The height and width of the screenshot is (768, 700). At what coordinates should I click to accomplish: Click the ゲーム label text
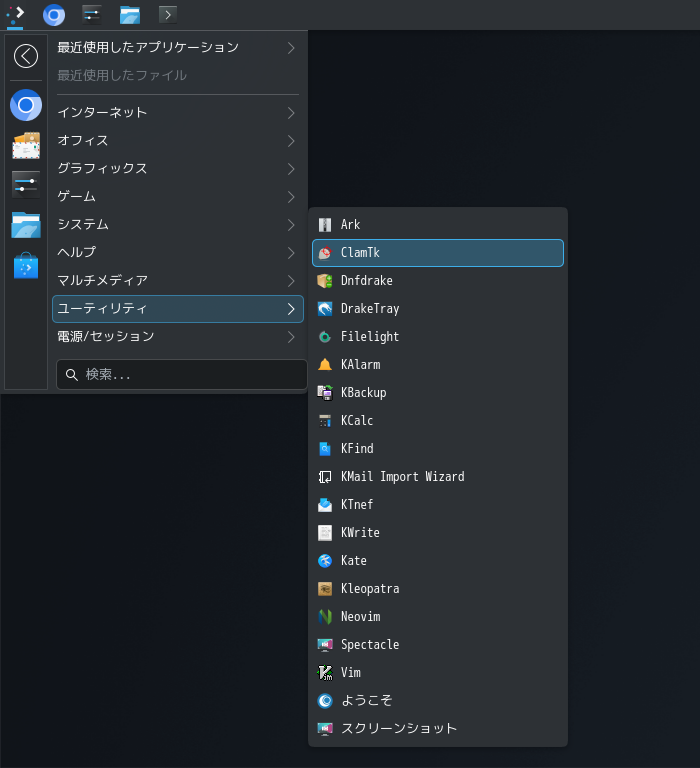(76, 196)
